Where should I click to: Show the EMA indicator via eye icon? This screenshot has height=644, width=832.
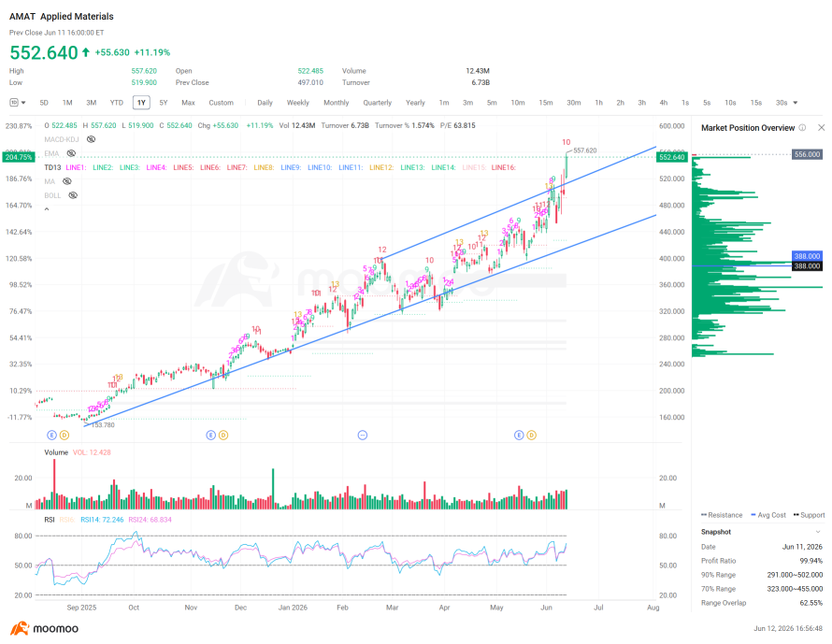71,153
